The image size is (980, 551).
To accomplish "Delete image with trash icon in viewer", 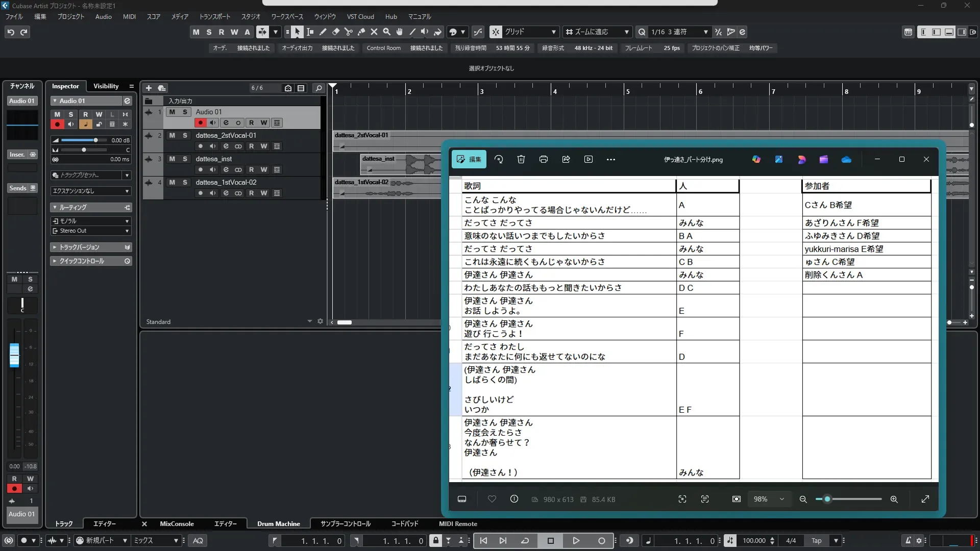I will pos(521,159).
